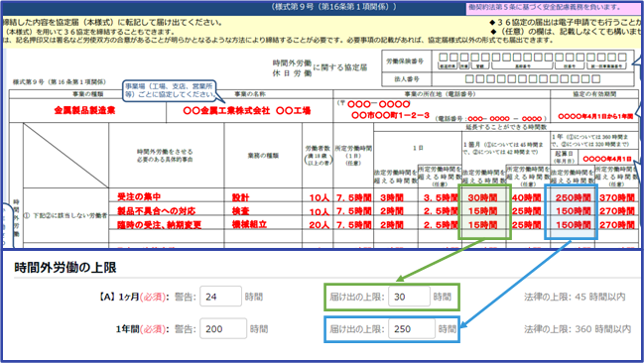Screen dimensions: 644x363
Task: Click 150時間 in the 検査 row
Action: point(573,211)
